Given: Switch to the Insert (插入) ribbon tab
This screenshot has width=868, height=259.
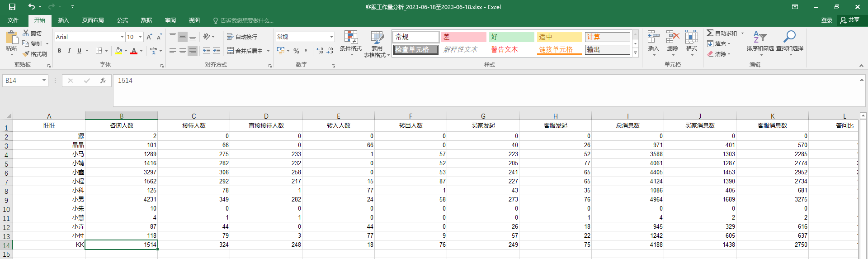Looking at the screenshot, I should click(x=63, y=20).
